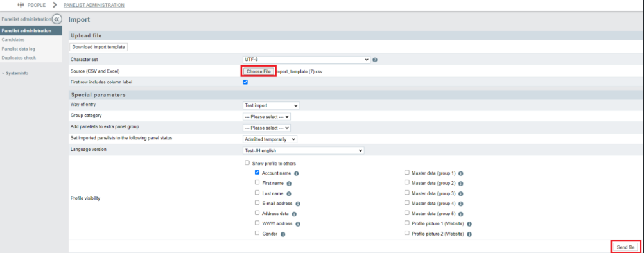This screenshot has width=644, height=253.
Task: Open the Group category dropdown
Action: pyautogui.click(x=266, y=117)
